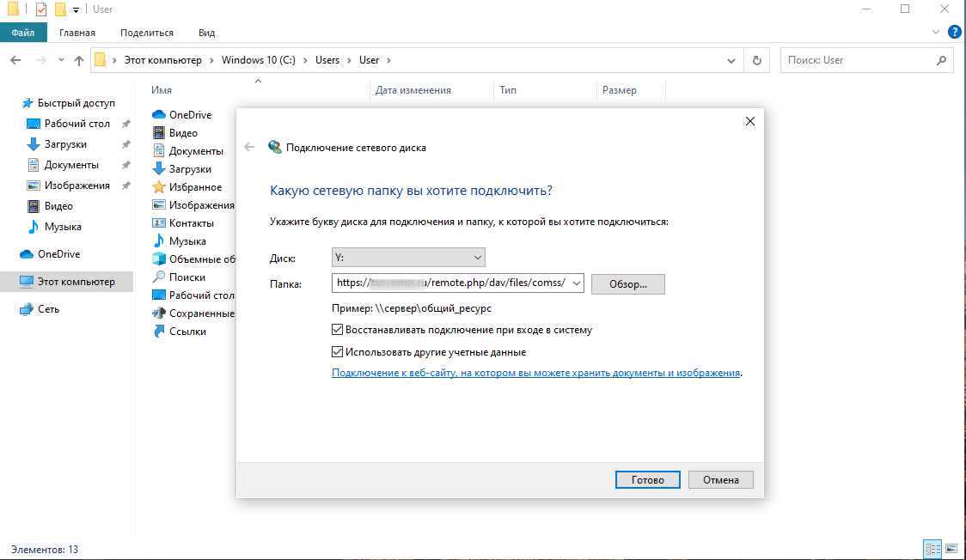Screen dimensions: 966x560
Task: Toggle Использовать другие учетные данные checkbox
Action: click(337, 352)
